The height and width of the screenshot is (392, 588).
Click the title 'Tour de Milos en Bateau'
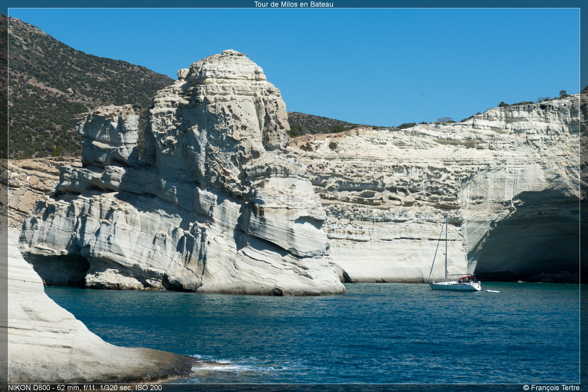point(293,4)
